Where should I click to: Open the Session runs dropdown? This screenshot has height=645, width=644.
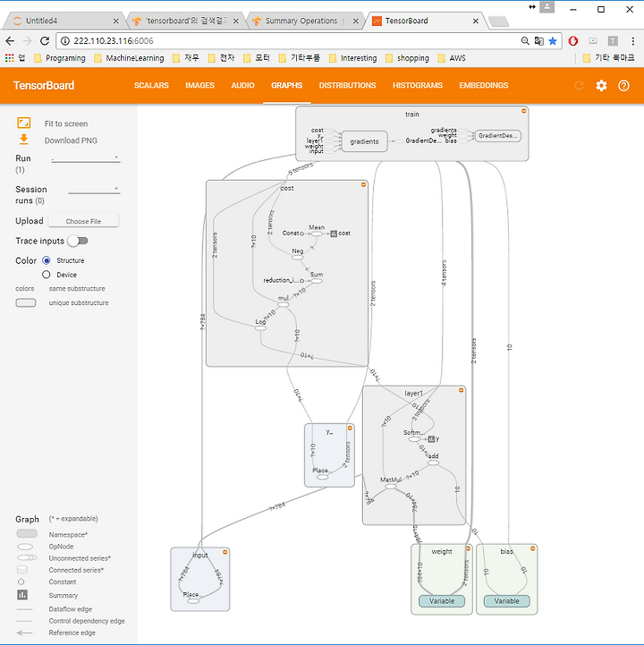click(94, 190)
